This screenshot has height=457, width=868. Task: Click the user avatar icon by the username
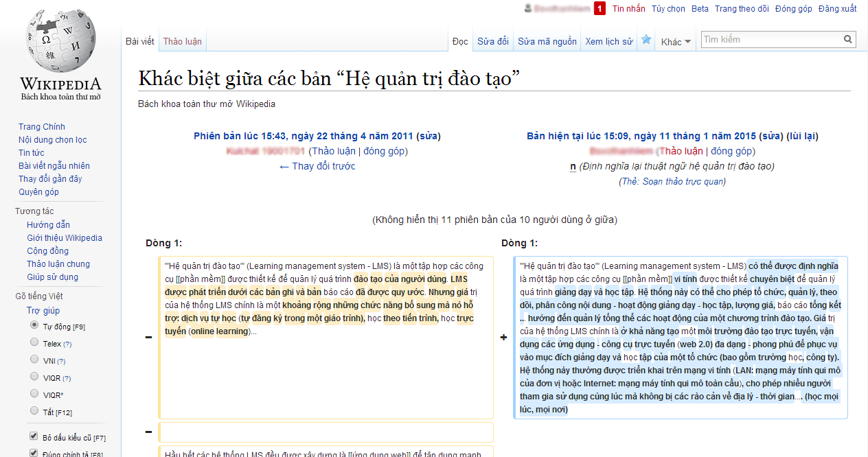527,9
